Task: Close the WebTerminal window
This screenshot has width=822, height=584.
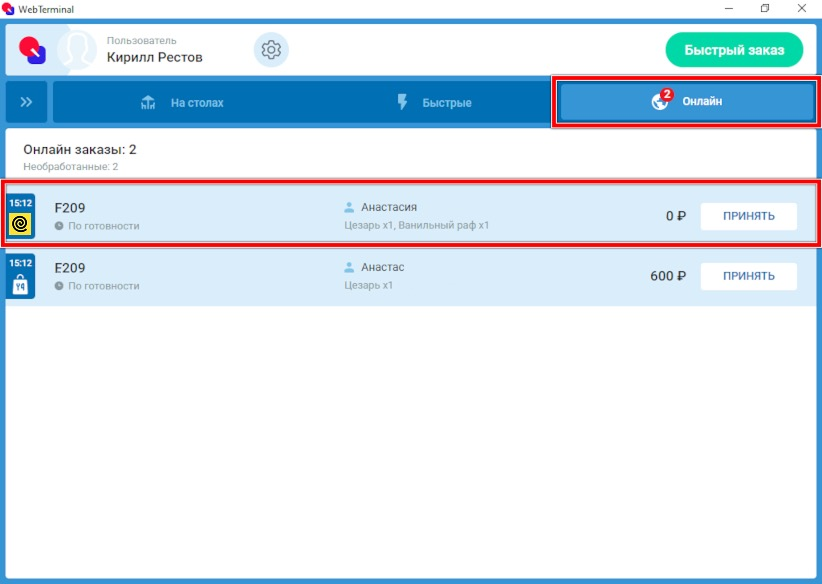Action: tap(802, 9)
